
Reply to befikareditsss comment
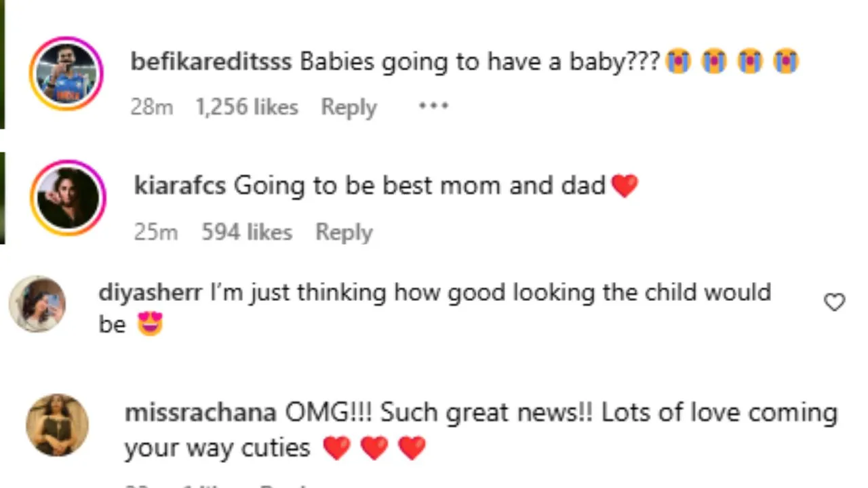click(349, 107)
